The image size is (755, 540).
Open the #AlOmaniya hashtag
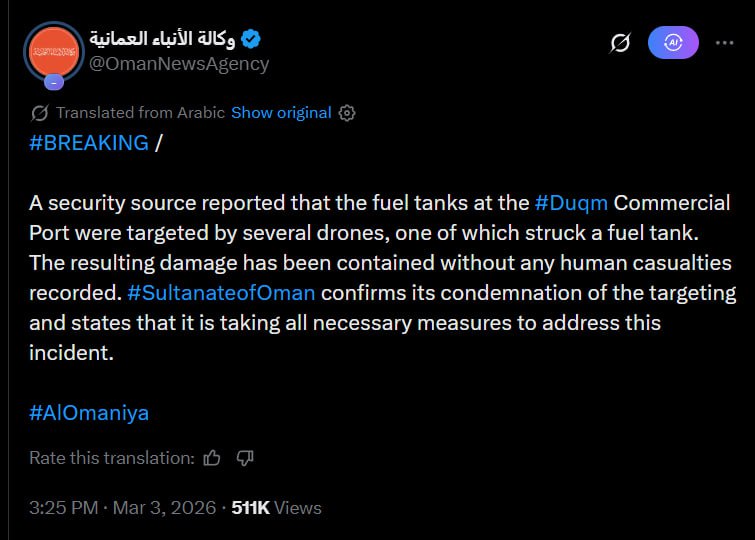point(89,413)
